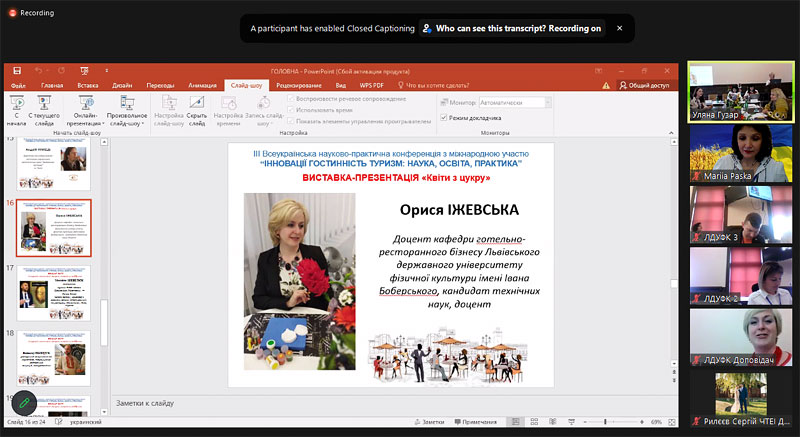The height and width of the screenshot is (437, 800).
Task: Start slideshow from status bar icon
Action: click(x=571, y=422)
